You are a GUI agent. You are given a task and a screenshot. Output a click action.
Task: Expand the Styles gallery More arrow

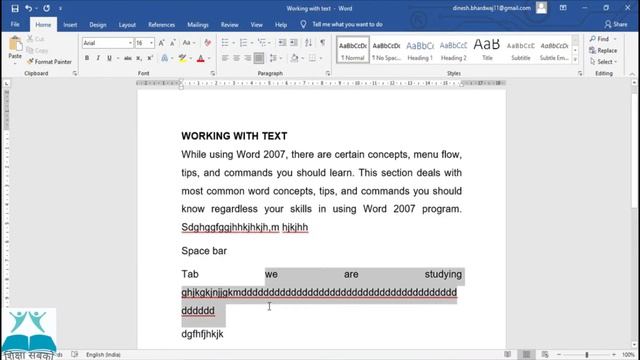click(575, 60)
